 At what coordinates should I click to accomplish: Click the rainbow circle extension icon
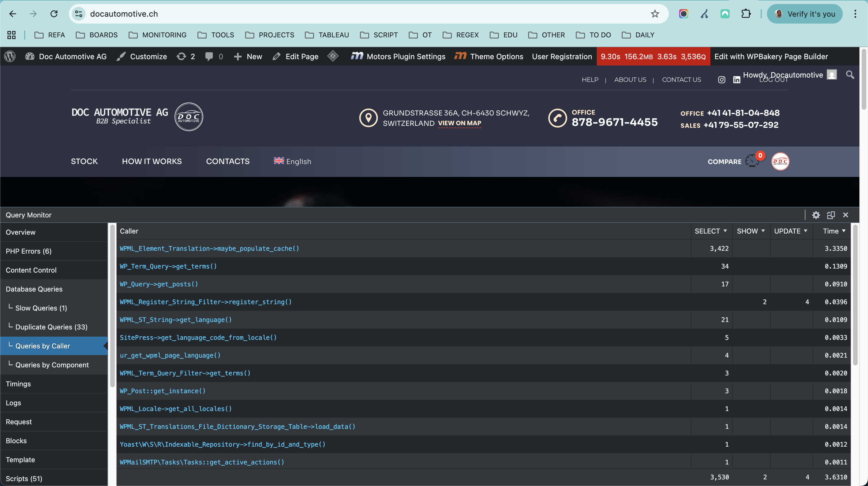click(x=683, y=14)
